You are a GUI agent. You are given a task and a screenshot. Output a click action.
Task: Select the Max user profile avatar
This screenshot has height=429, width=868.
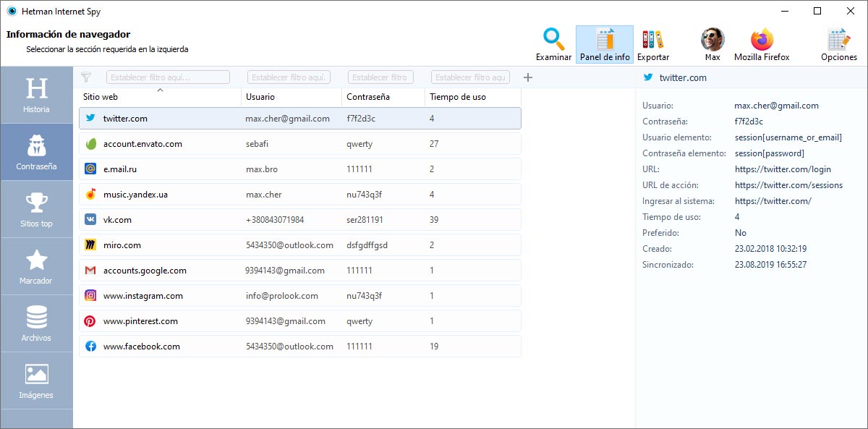712,44
